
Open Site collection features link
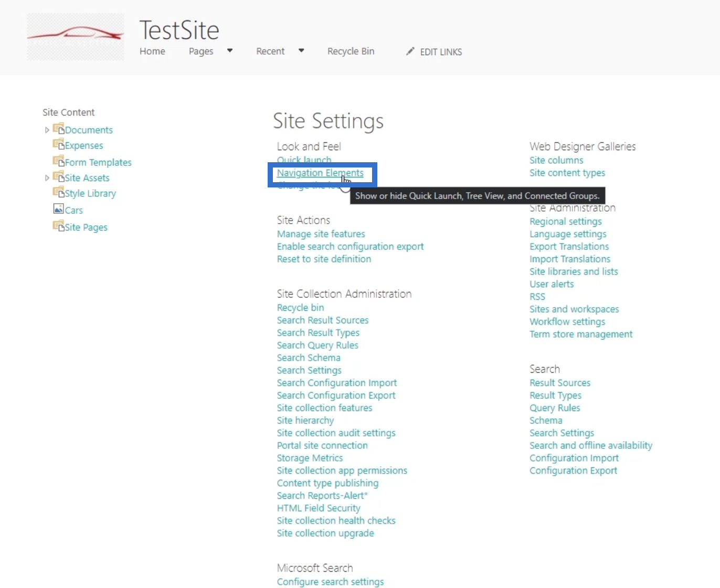pos(325,408)
